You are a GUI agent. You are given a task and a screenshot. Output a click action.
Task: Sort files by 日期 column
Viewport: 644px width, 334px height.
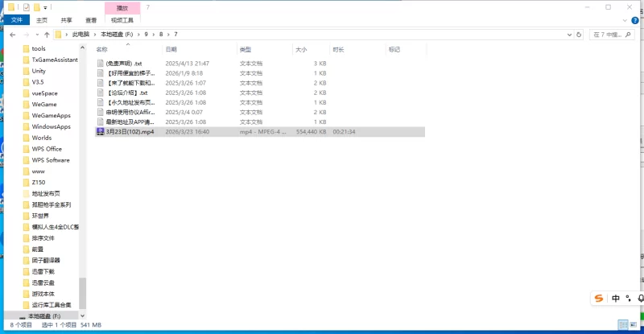pyautogui.click(x=200, y=49)
